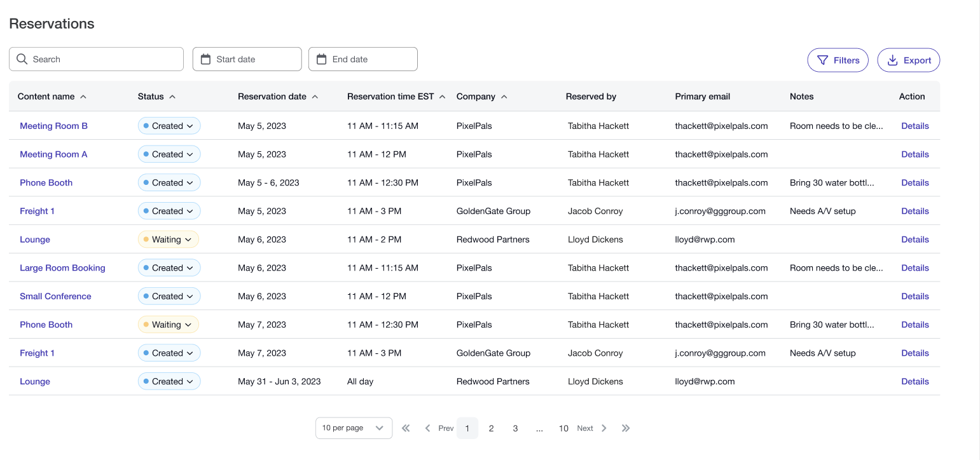
Task: Open Large Room Booking link
Action: 62,268
